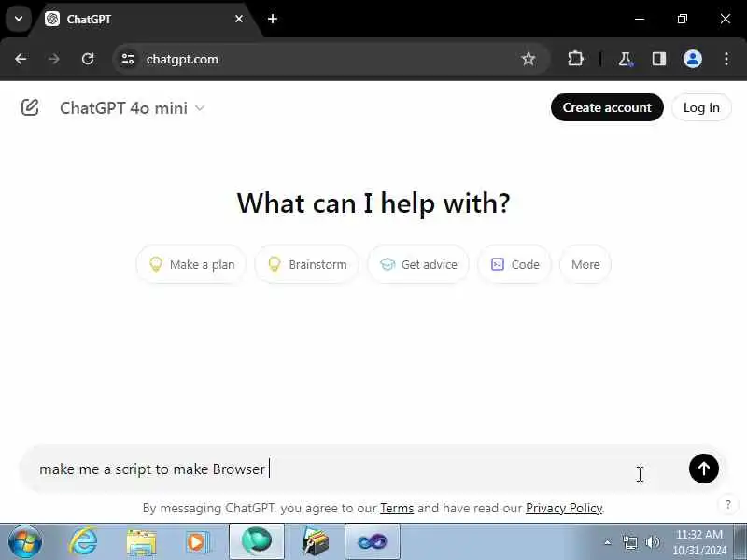Screen dimensions: 747x560
Task: Show hidden system tray icons
Action: 608,542
